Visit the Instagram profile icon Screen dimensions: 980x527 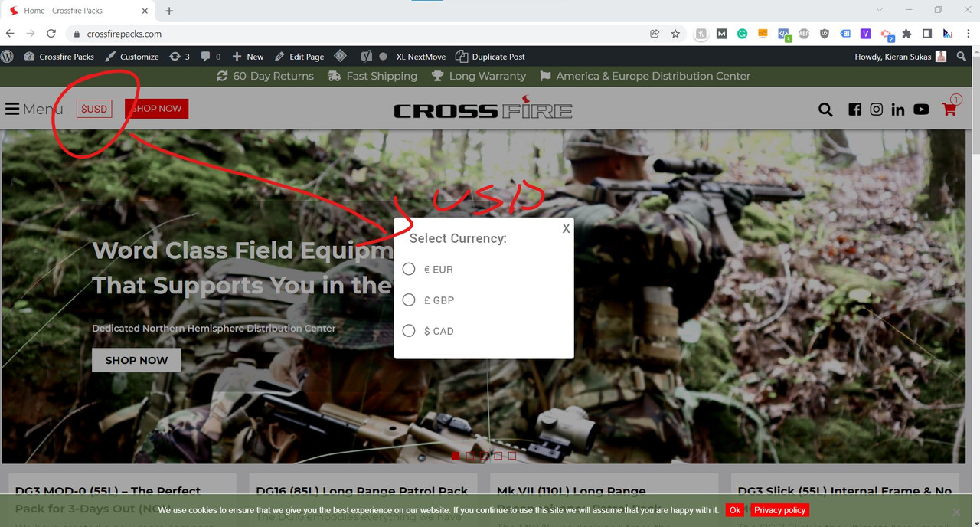click(x=877, y=110)
